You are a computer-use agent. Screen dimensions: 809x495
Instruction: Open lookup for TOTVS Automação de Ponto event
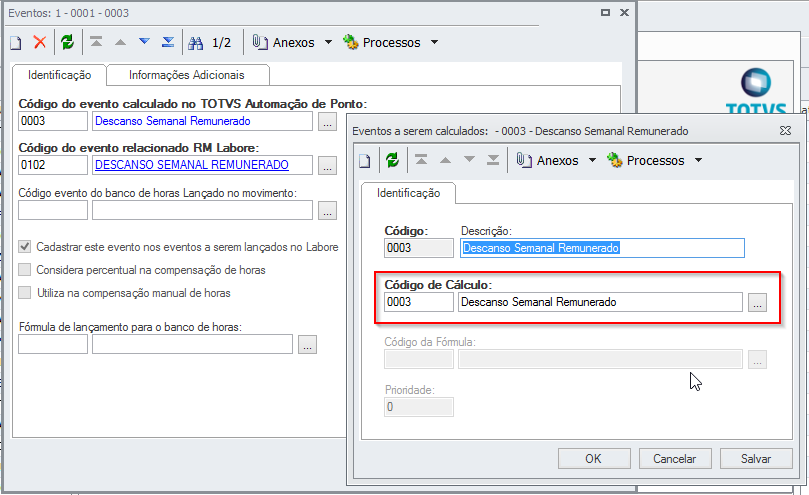(x=327, y=122)
